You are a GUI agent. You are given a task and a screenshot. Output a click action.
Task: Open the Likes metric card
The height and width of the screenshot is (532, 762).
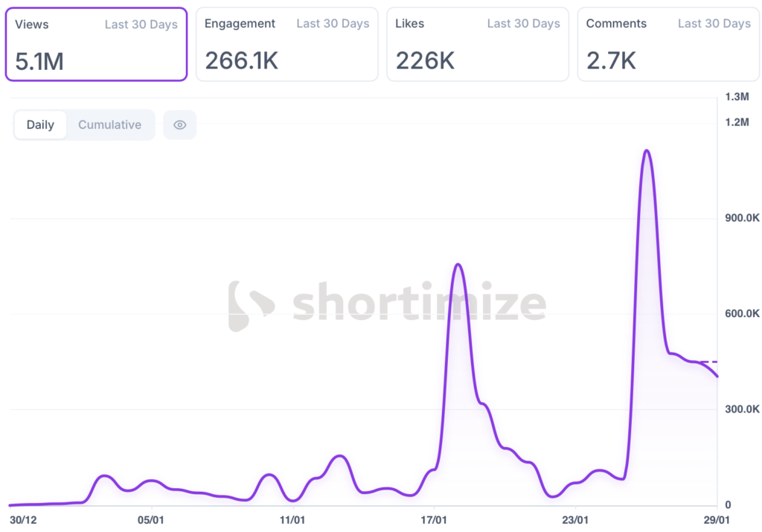pyautogui.click(x=477, y=45)
